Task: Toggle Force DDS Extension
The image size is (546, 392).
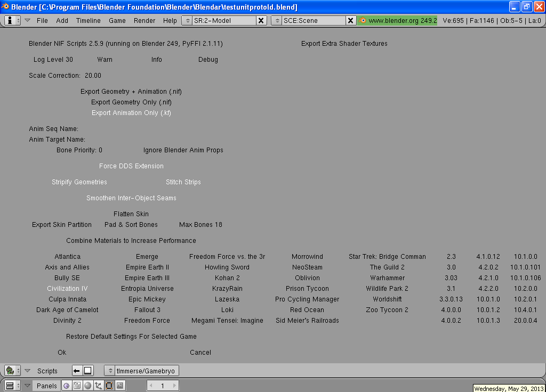Action: (x=131, y=166)
